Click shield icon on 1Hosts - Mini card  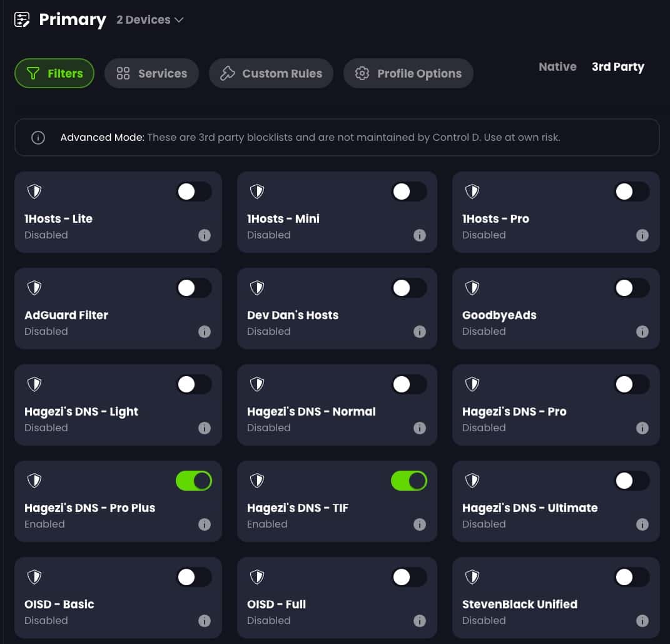pos(257,192)
